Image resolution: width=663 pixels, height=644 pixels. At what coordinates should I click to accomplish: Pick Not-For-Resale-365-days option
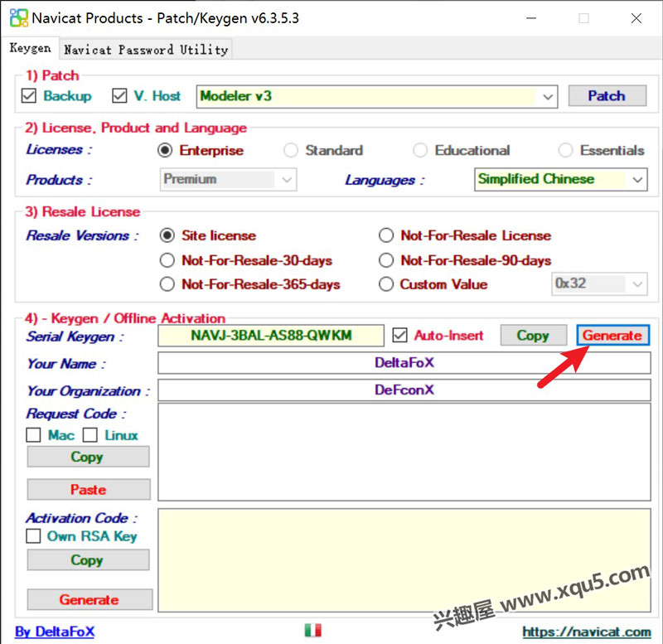click(x=167, y=283)
